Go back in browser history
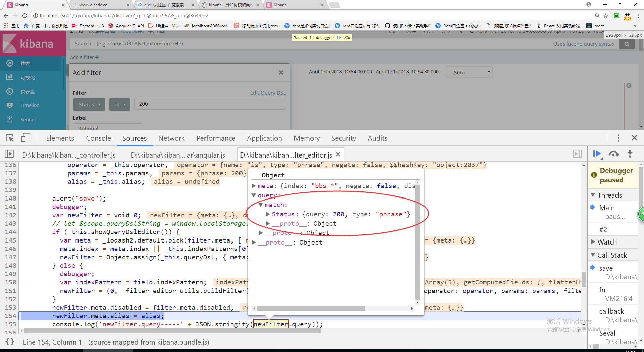Screen dimensions: 644x352 (x=6, y=16)
